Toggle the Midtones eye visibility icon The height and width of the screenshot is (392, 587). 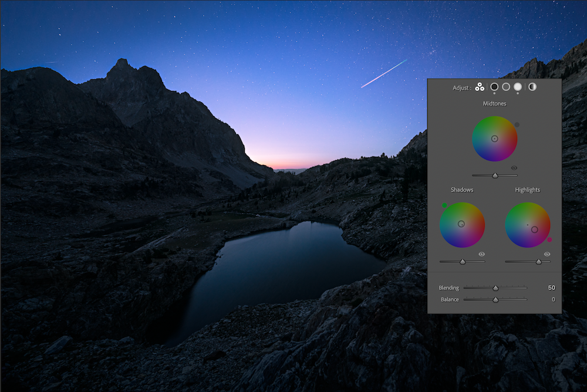pos(514,168)
